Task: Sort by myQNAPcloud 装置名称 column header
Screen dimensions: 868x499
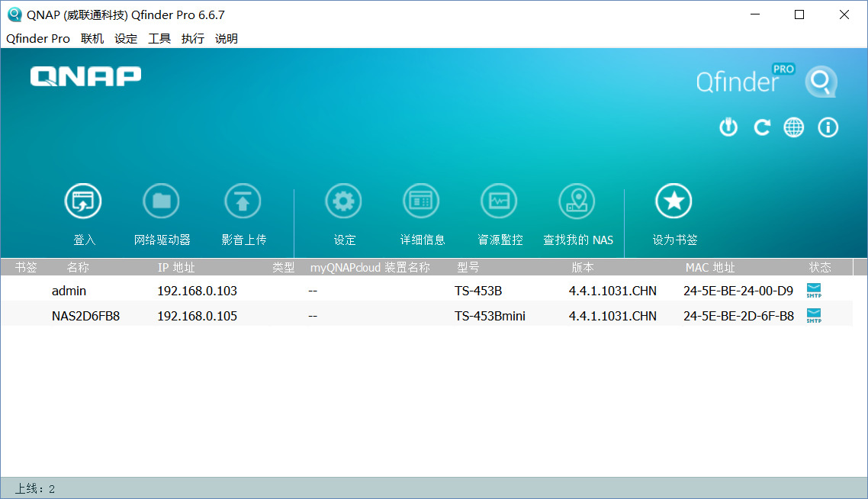Action: [x=370, y=268]
